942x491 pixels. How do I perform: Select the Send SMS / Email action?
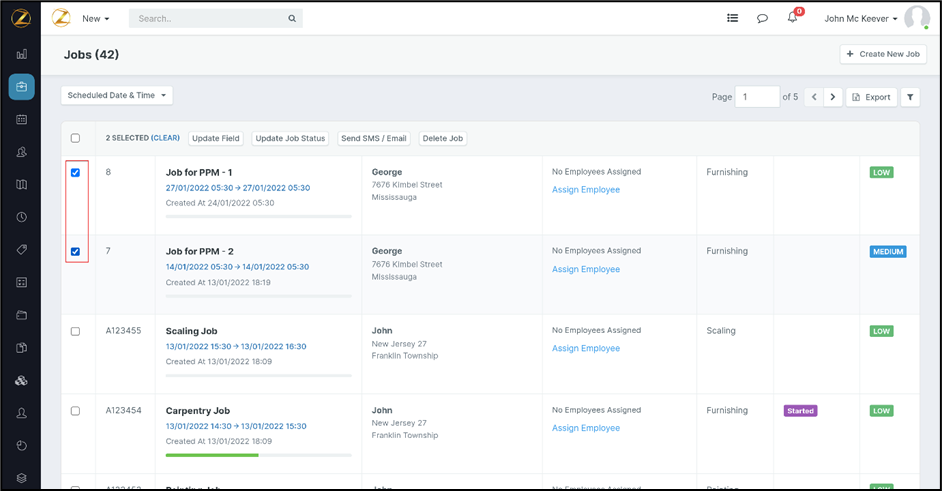(x=373, y=139)
